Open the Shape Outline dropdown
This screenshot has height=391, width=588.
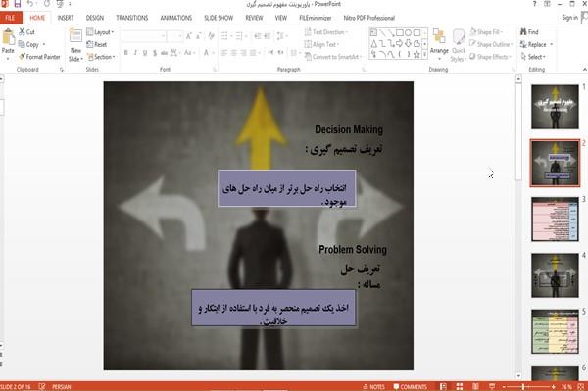pyautogui.click(x=491, y=44)
